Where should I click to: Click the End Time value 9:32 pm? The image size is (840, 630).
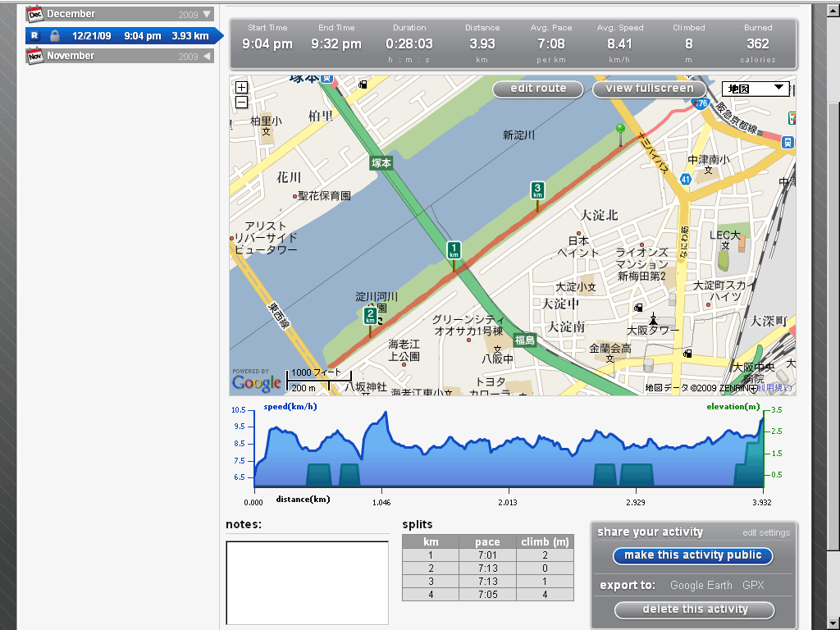click(x=336, y=44)
